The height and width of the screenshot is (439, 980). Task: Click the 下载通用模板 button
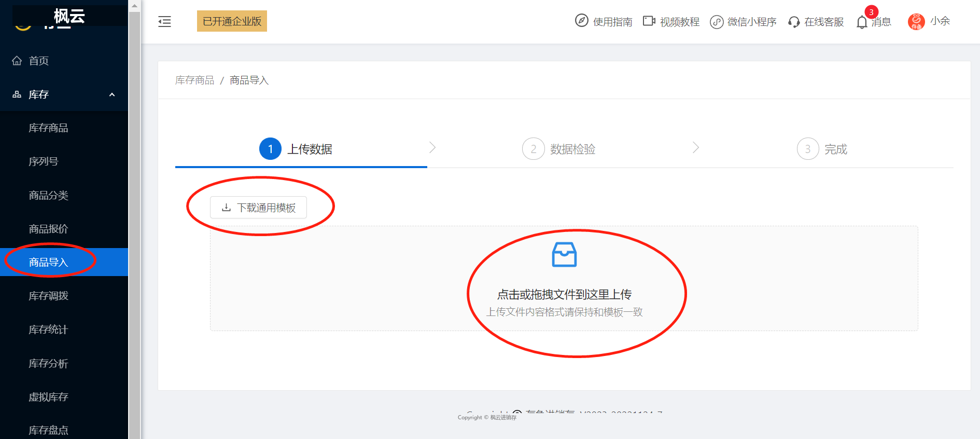coord(258,208)
